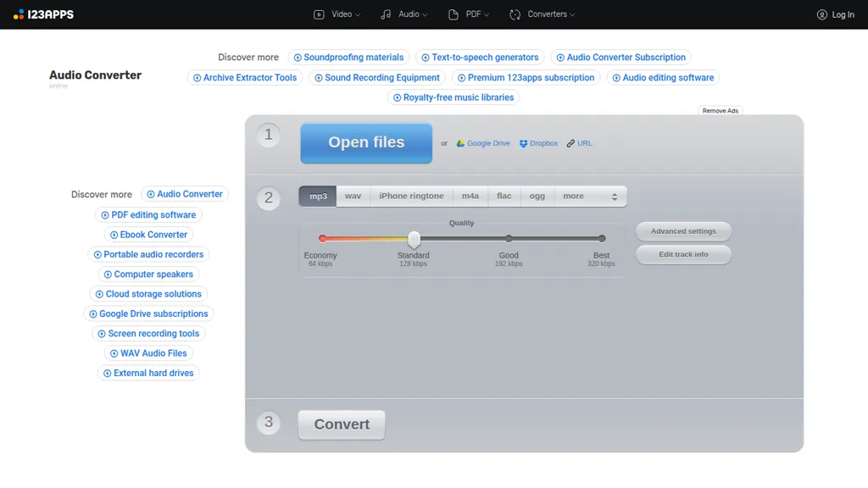Select the flac format tab

point(504,197)
